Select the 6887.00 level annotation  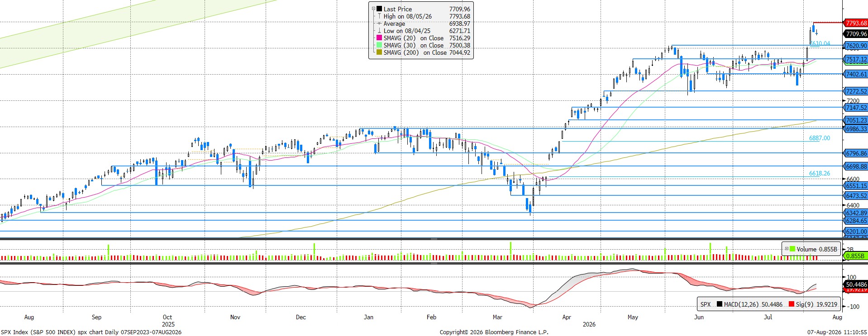click(820, 138)
